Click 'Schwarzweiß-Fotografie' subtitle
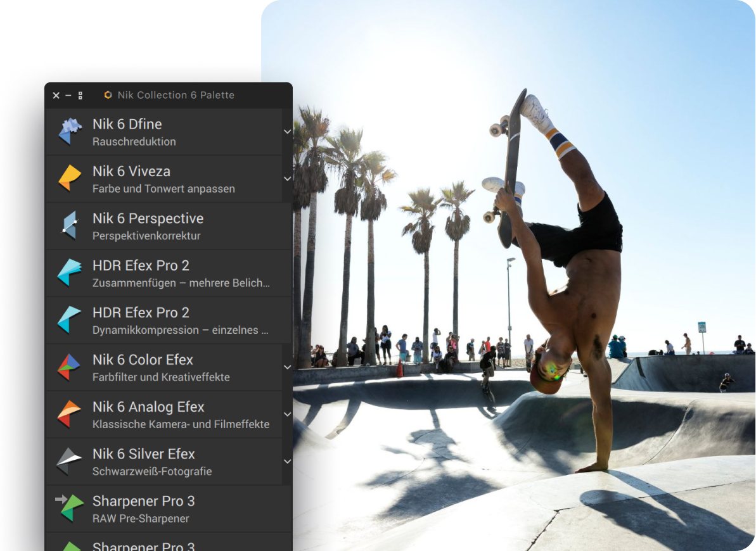 pos(152,471)
